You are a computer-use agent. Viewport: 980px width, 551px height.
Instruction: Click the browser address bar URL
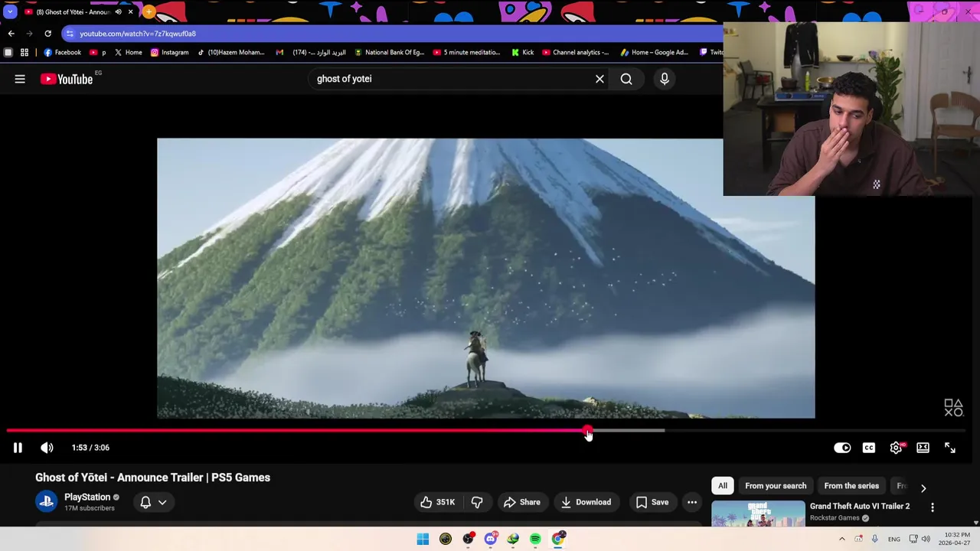[x=138, y=34]
